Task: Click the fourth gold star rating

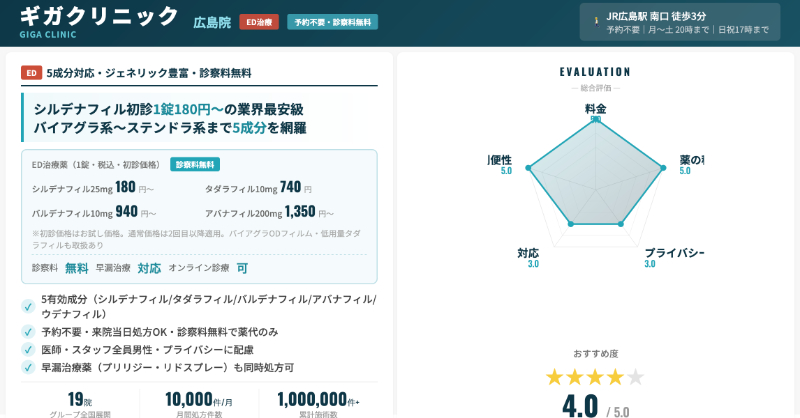Action: click(615, 377)
